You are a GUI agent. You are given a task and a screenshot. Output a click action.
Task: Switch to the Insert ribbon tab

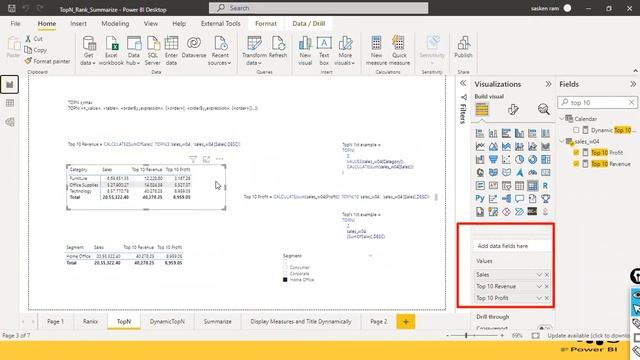point(78,24)
